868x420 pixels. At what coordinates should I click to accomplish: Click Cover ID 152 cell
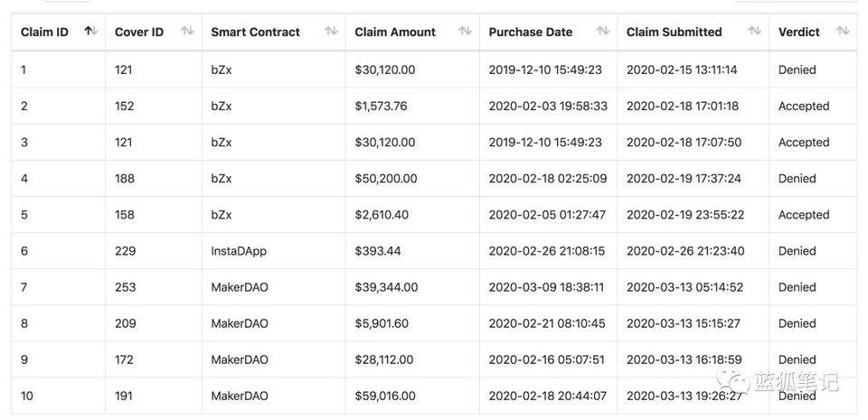[125, 106]
